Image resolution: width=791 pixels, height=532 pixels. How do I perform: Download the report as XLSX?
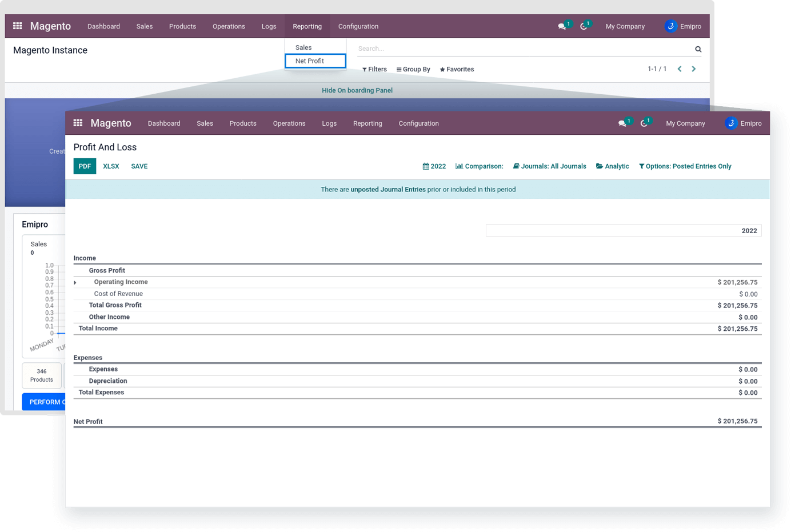(x=111, y=166)
